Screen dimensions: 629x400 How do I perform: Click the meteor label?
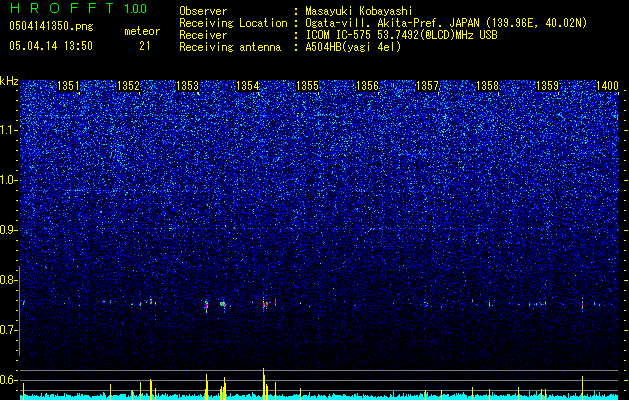pos(142,31)
